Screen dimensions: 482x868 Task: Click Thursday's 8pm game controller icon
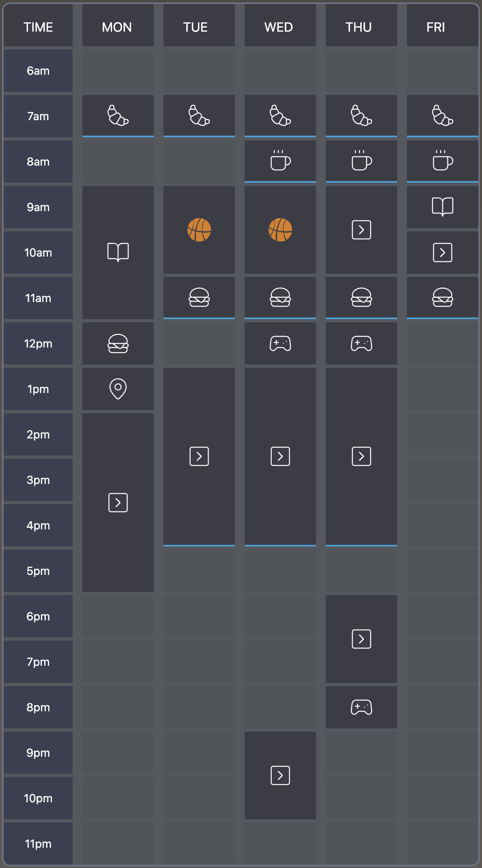(x=361, y=707)
